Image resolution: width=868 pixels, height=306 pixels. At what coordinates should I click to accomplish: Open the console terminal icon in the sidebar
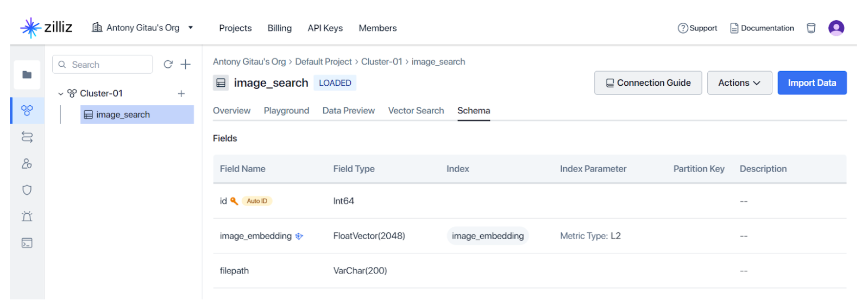(27, 243)
